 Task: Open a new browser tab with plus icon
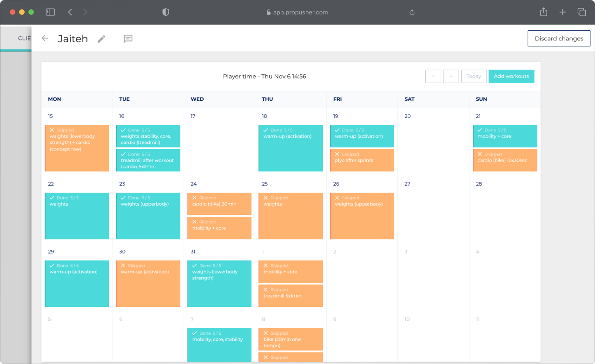click(562, 13)
